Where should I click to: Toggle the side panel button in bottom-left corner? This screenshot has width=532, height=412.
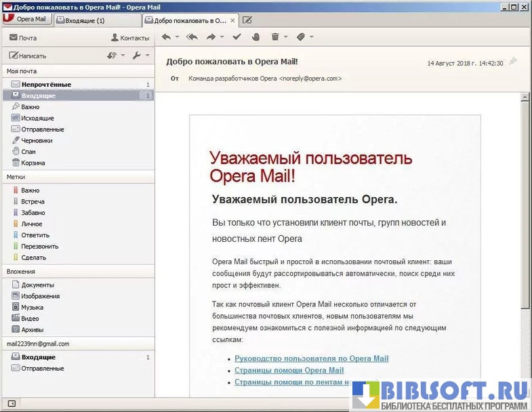(11, 404)
